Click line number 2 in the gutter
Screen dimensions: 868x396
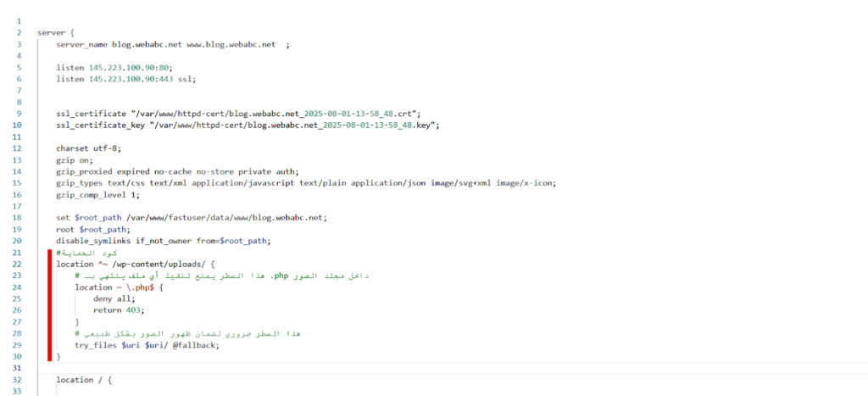(x=18, y=32)
